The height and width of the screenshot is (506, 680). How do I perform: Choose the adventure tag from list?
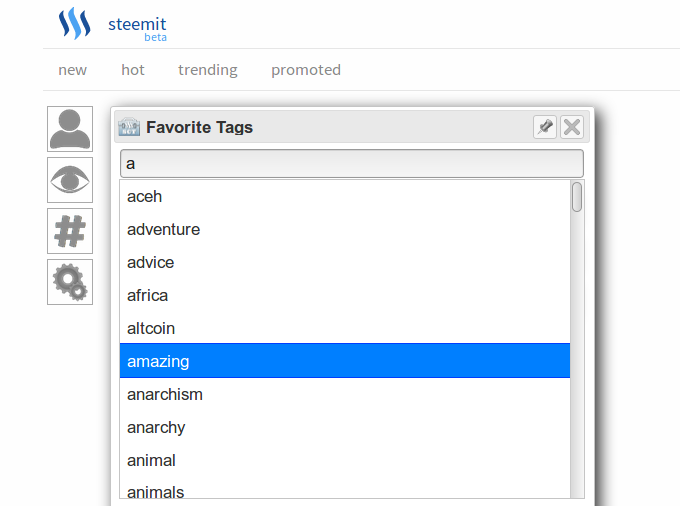tap(345, 229)
